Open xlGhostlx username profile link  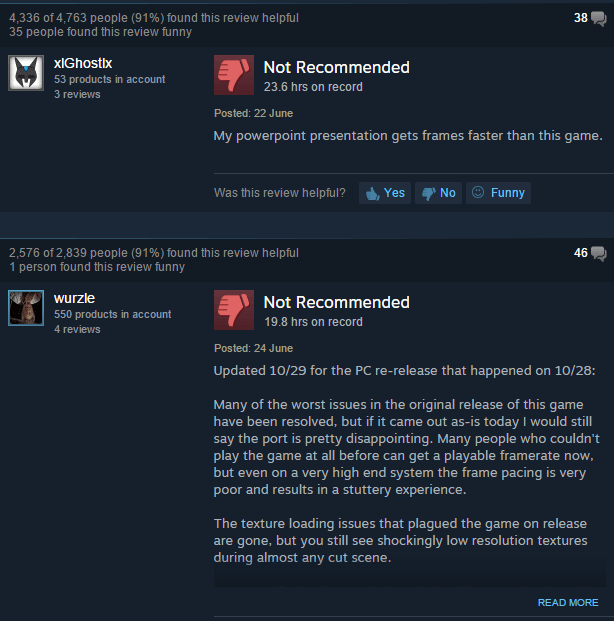(83, 63)
